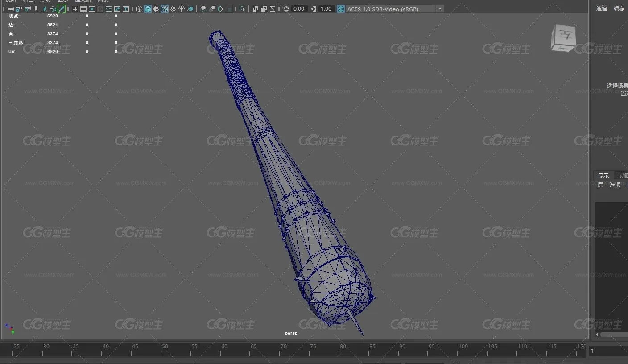Edit the Exposure value 0.00

pyautogui.click(x=299, y=9)
